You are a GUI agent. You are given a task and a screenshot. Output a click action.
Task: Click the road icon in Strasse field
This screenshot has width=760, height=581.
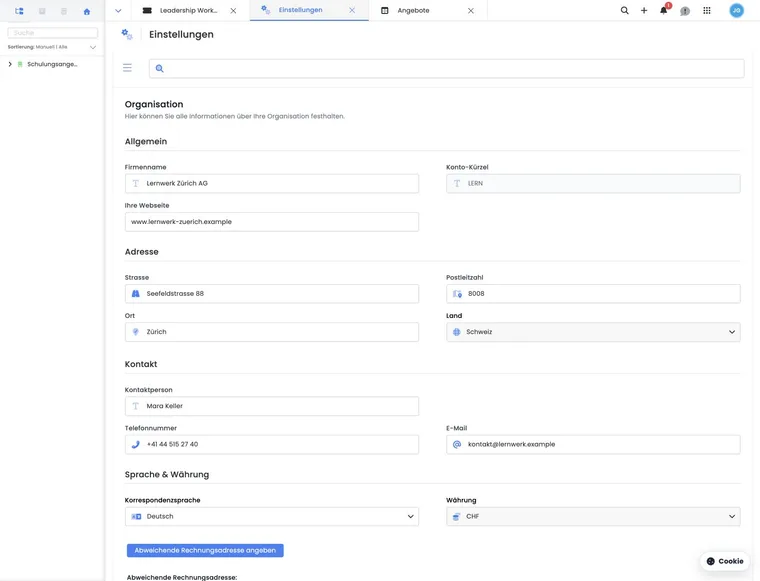click(x=136, y=294)
